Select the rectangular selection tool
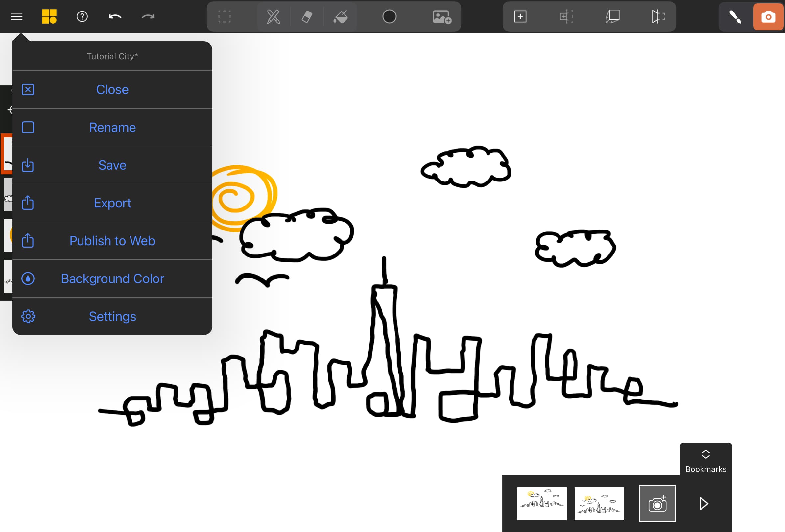 pos(224,16)
